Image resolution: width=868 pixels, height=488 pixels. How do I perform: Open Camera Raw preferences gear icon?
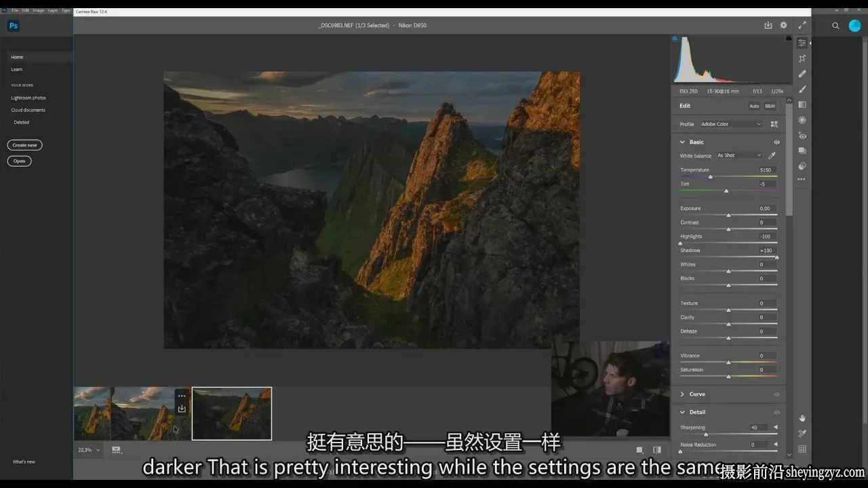783,25
